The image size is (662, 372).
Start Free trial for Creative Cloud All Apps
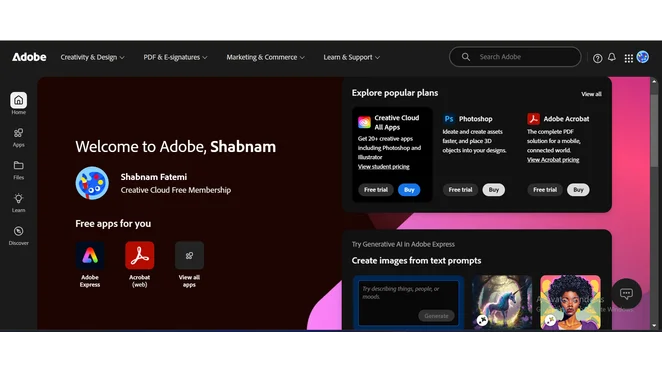pos(376,190)
